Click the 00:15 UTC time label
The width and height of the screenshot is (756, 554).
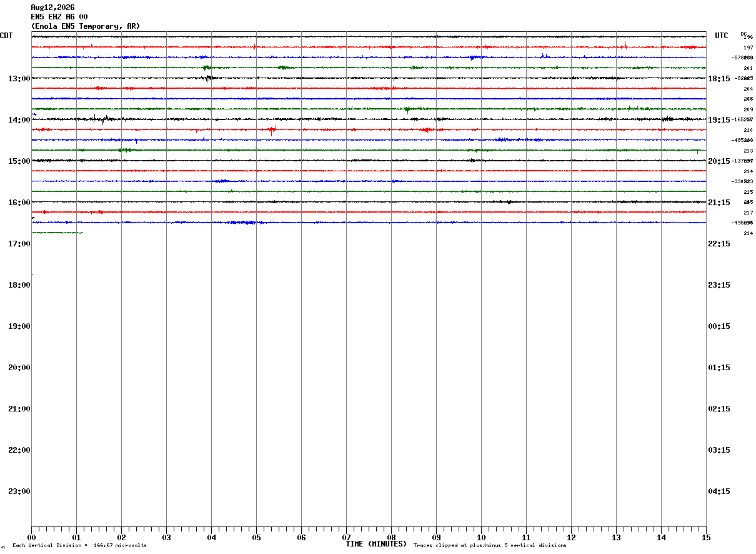719,326
